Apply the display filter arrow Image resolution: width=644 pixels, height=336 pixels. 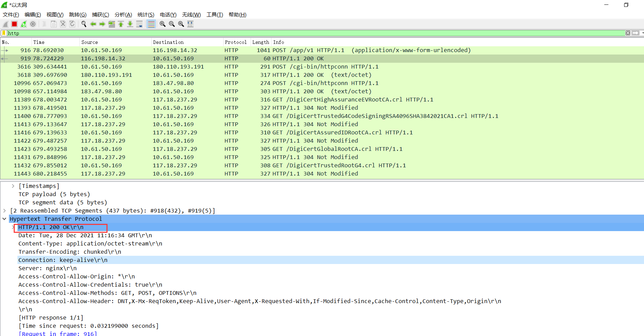636,33
